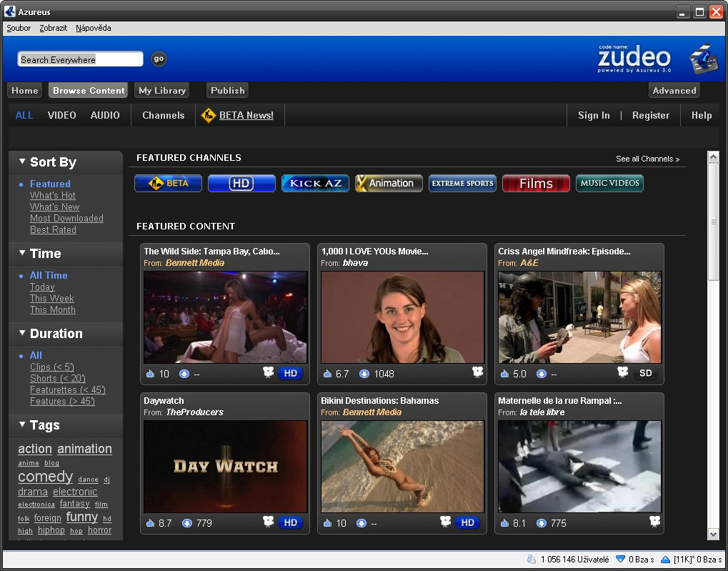The height and width of the screenshot is (571, 728).
Task: Open the Zobrazit menu
Action: [x=54, y=28]
